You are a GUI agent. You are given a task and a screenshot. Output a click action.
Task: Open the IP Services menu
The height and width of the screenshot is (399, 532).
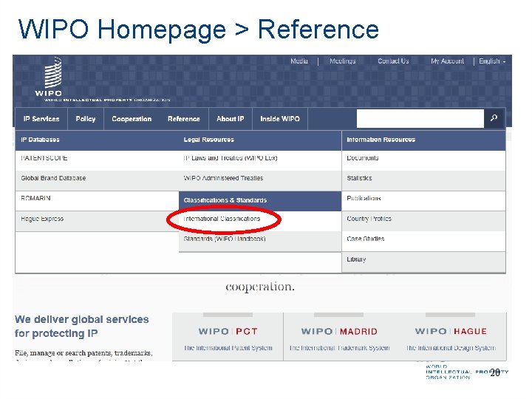41,119
